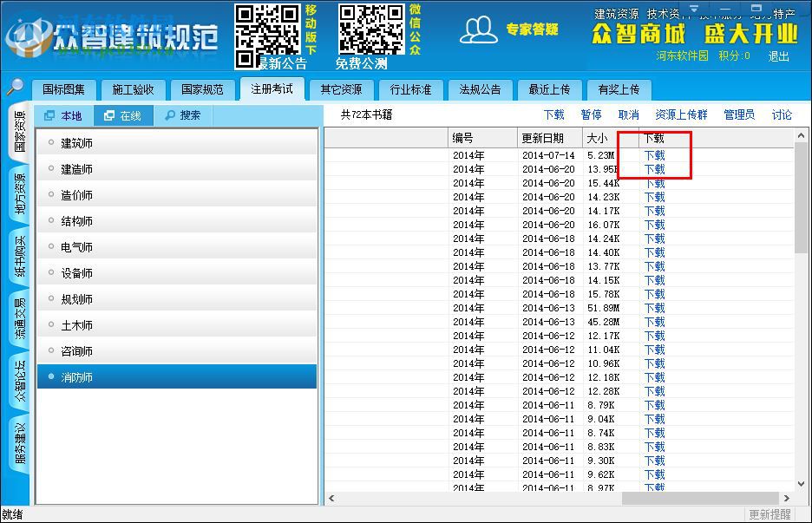Expand the 建筑师 category

point(78,142)
